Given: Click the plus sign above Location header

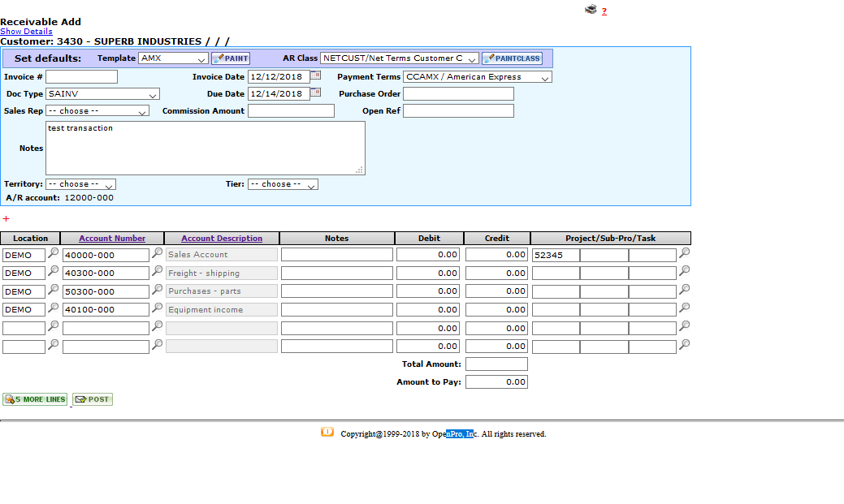Looking at the screenshot, I should pyautogui.click(x=6, y=219).
